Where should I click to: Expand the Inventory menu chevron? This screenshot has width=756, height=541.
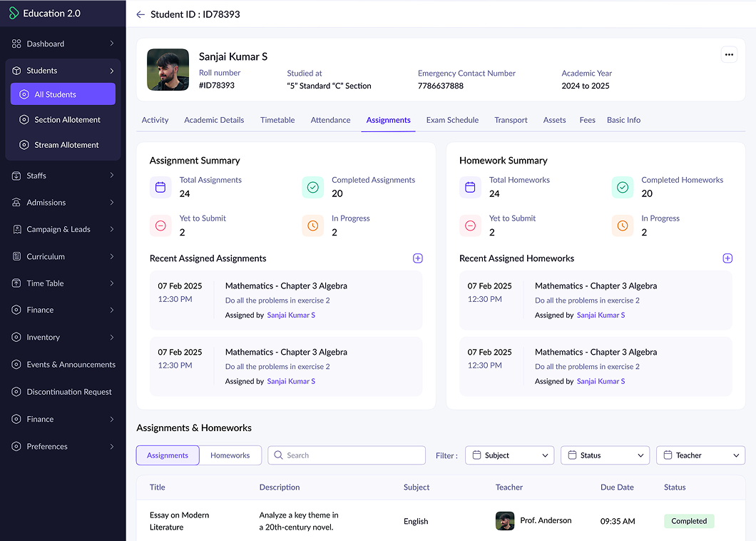pos(112,337)
